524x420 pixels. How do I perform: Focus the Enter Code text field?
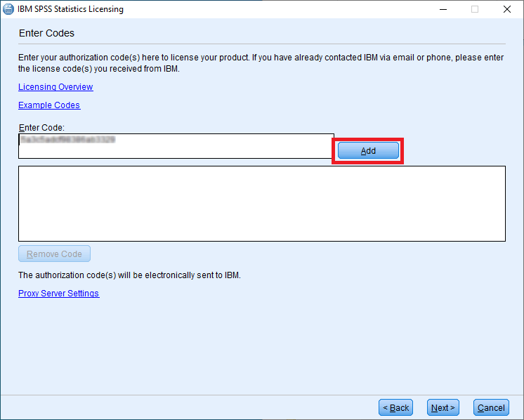coord(176,146)
